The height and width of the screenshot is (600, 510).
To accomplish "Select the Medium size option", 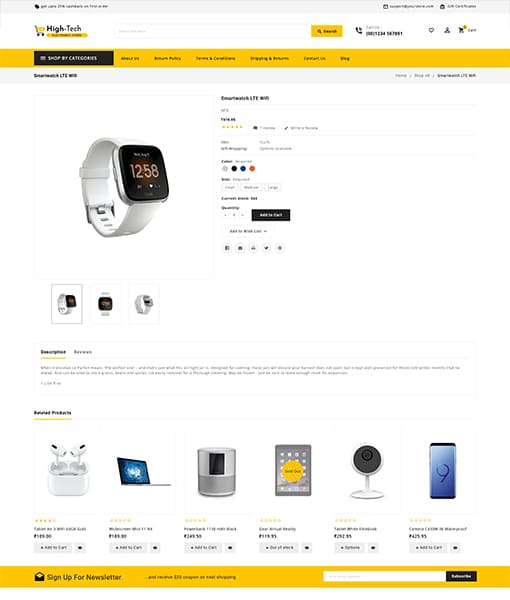I will point(251,188).
